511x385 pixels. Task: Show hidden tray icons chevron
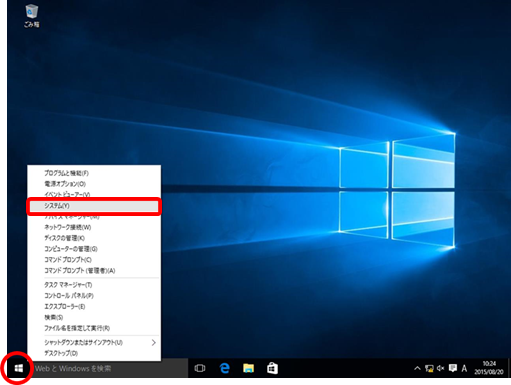tap(417, 368)
